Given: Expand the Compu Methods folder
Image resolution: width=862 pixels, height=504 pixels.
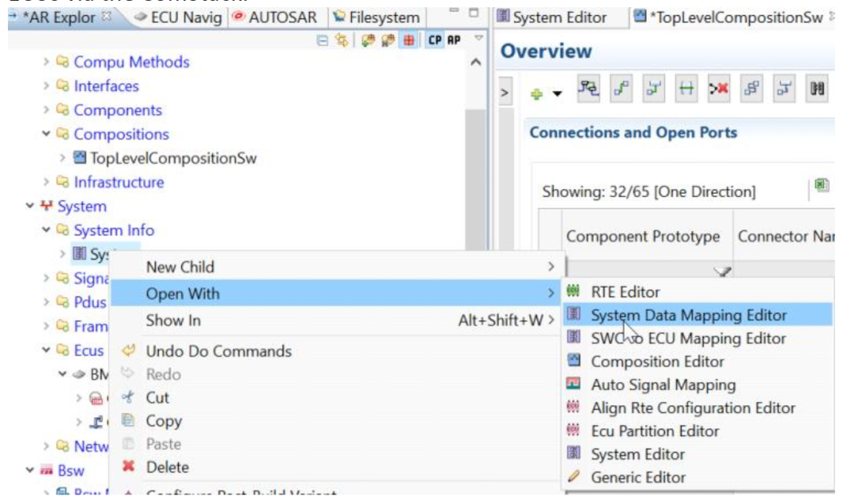Looking at the screenshot, I should point(46,61).
